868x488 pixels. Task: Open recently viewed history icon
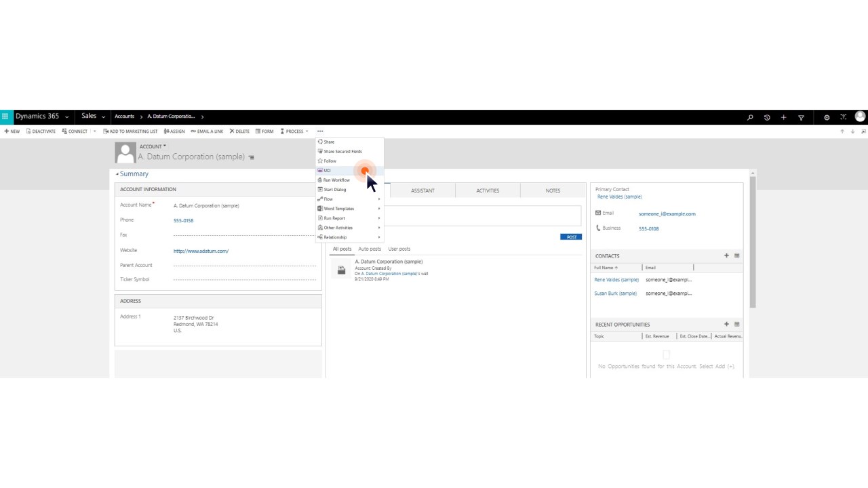(767, 117)
